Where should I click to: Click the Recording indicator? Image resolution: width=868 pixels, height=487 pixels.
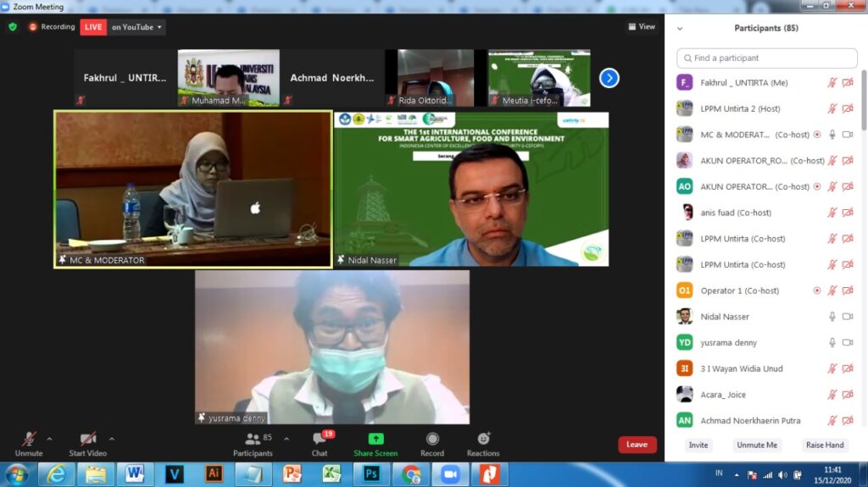(52, 26)
